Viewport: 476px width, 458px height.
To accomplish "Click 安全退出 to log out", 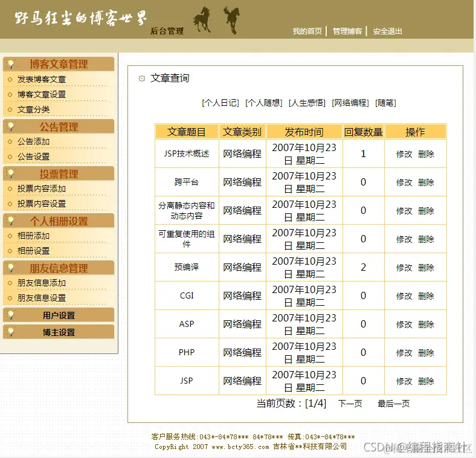I will coord(387,31).
